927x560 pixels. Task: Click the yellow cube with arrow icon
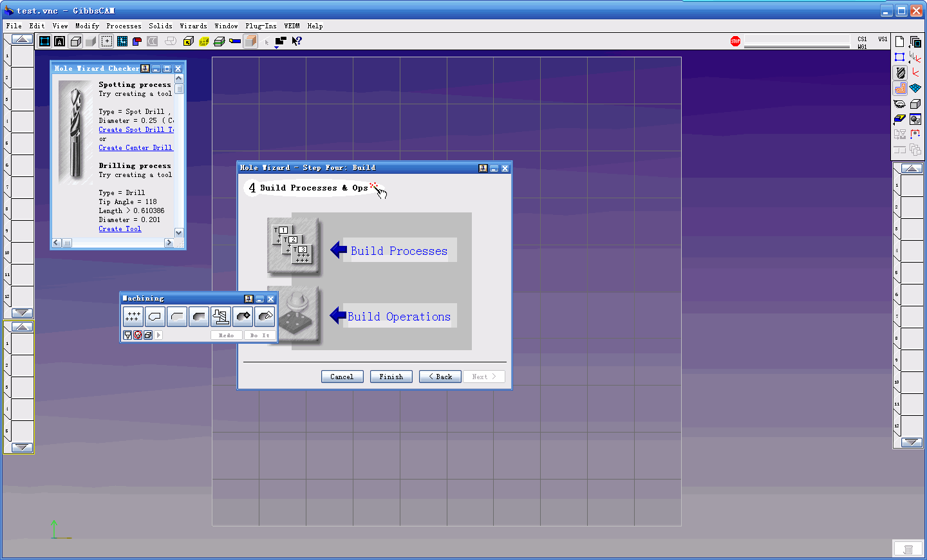pos(189,41)
